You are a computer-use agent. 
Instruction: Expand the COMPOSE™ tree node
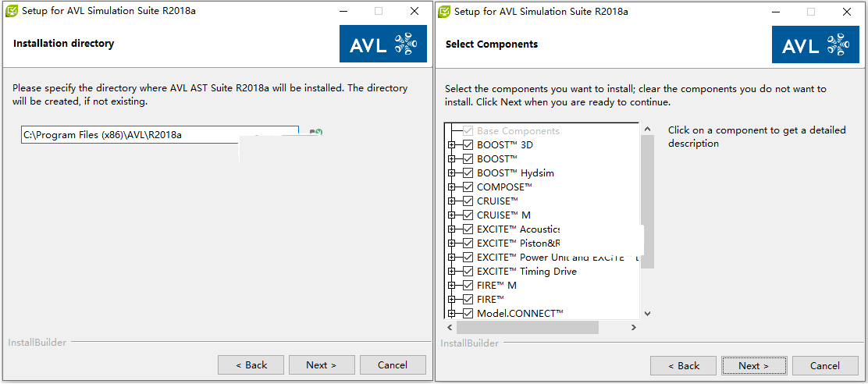pyautogui.click(x=452, y=187)
